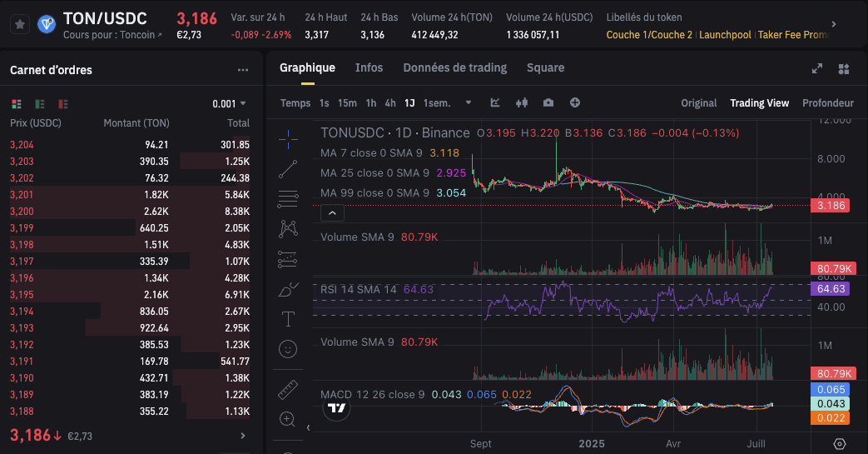The image size is (868, 454).
Task: Open the Couche 1/Couche 2 label
Action: (649, 35)
